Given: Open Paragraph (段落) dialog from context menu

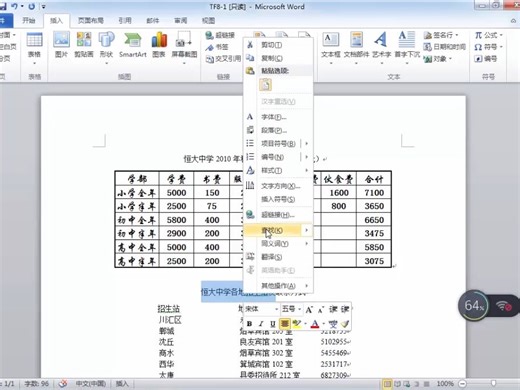Looking at the screenshot, I should (279, 130).
